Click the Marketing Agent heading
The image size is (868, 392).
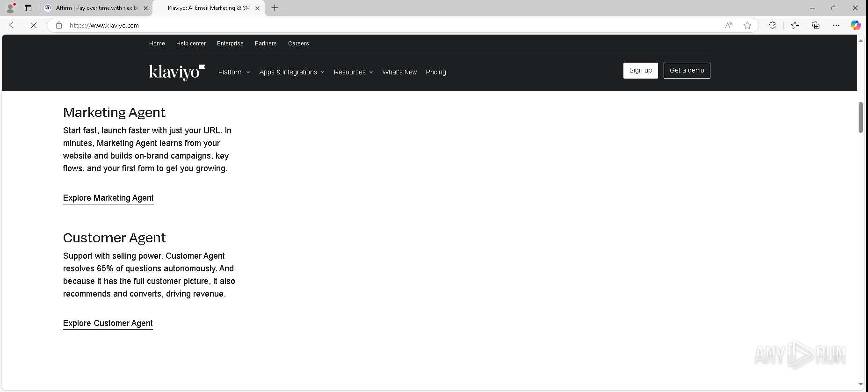(x=114, y=113)
